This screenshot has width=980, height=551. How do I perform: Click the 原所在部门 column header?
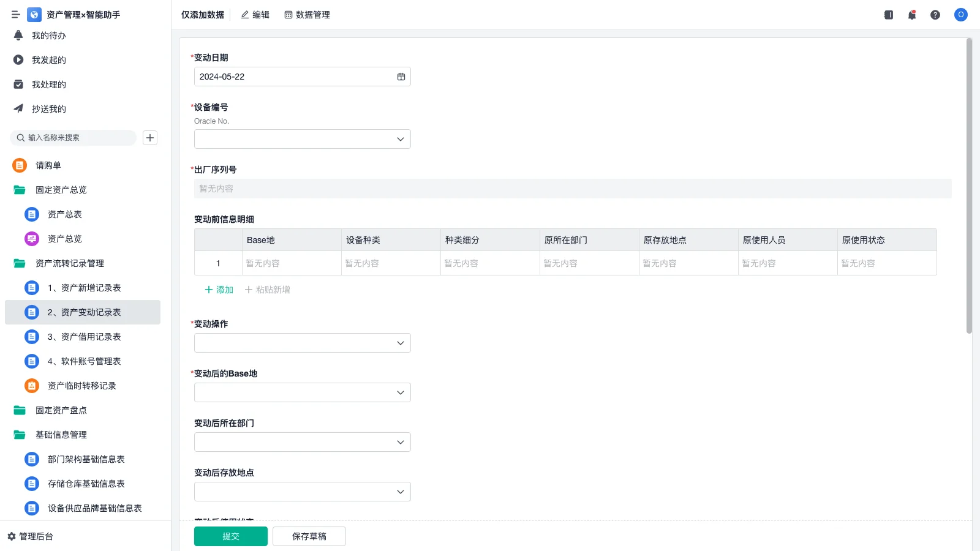589,240
